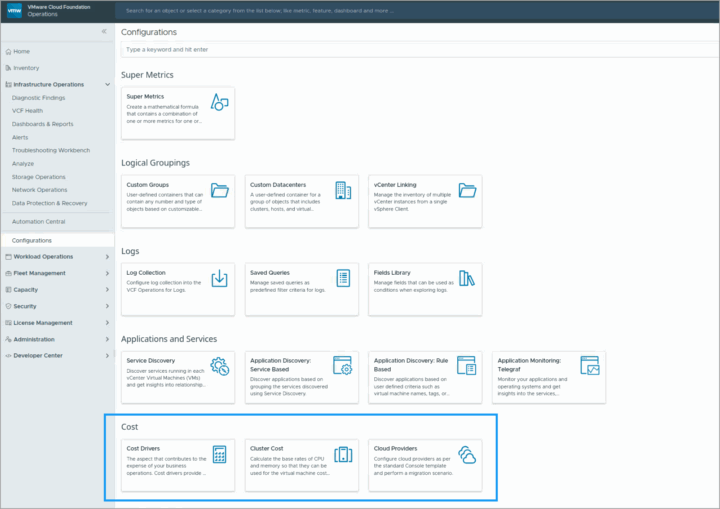This screenshot has height=509, width=720.
Task: Click the Home house icon
Action: 8,51
